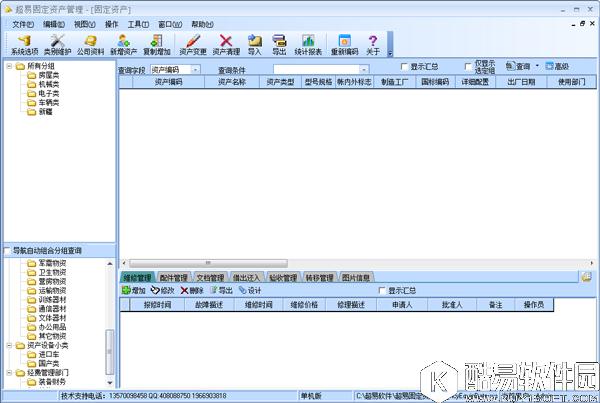This screenshot has width=600, height=403.
Task: Click the 使用部门 column header
Action: point(571,82)
